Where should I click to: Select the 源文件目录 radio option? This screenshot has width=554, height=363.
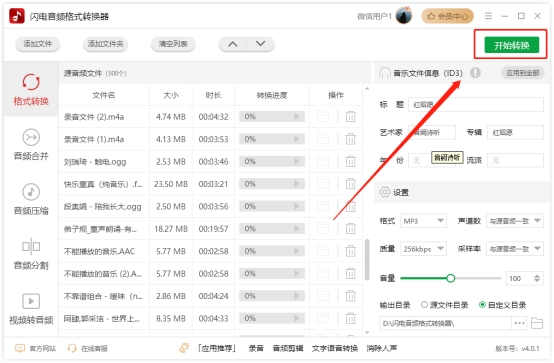(x=445, y=305)
